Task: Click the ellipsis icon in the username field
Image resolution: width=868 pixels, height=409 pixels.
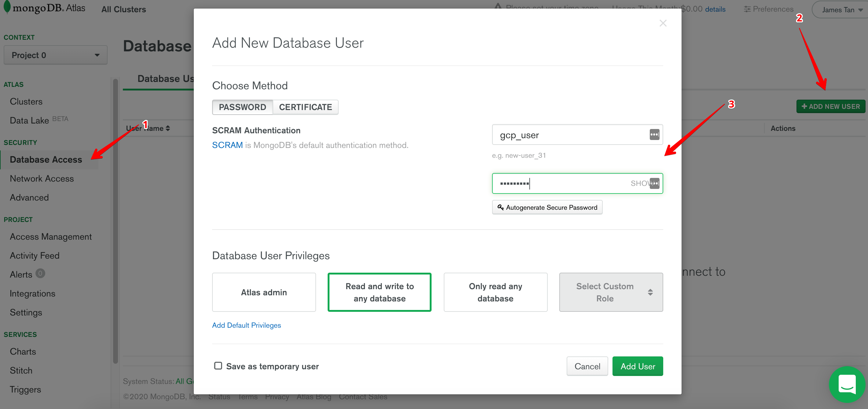Action: (655, 134)
